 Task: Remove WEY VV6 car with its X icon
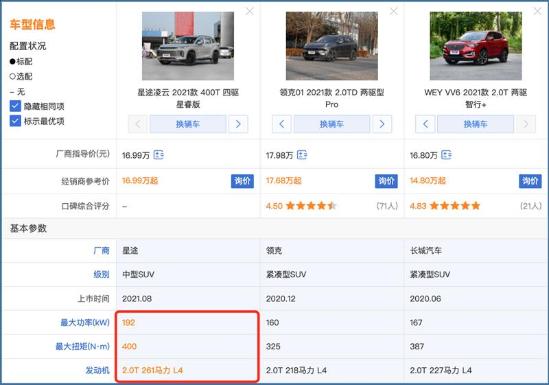(x=538, y=12)
